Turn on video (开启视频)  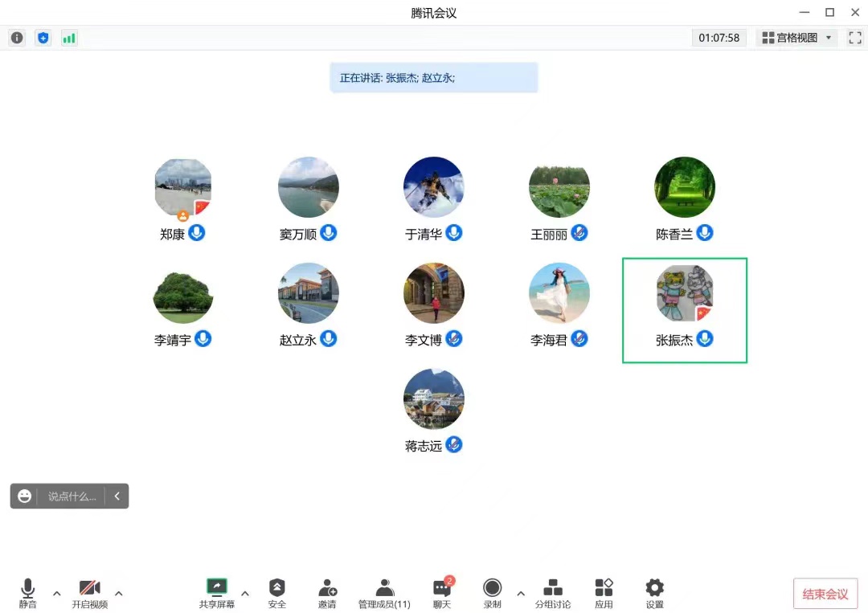click(x=90, y=593)
